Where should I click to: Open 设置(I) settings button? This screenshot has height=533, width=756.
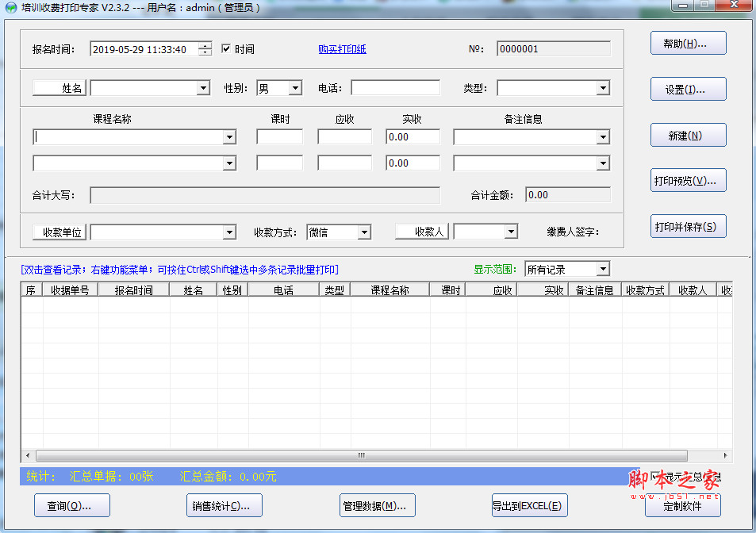(688, 89)
